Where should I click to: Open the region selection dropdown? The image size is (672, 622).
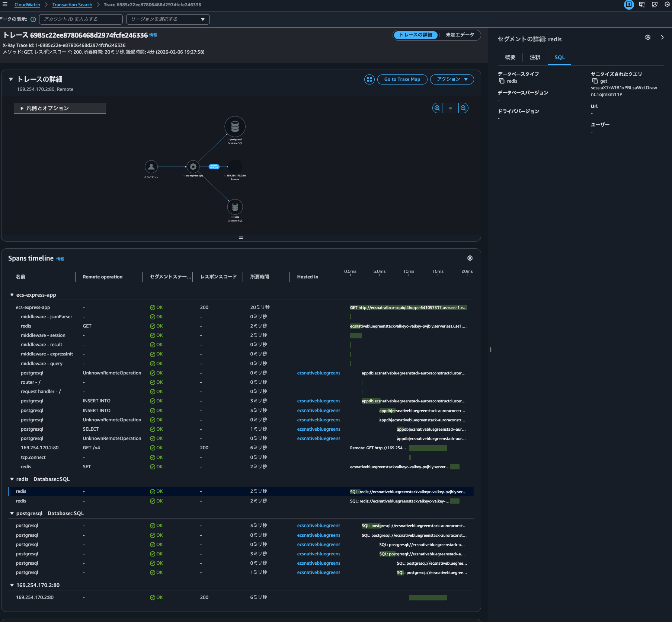168,19
